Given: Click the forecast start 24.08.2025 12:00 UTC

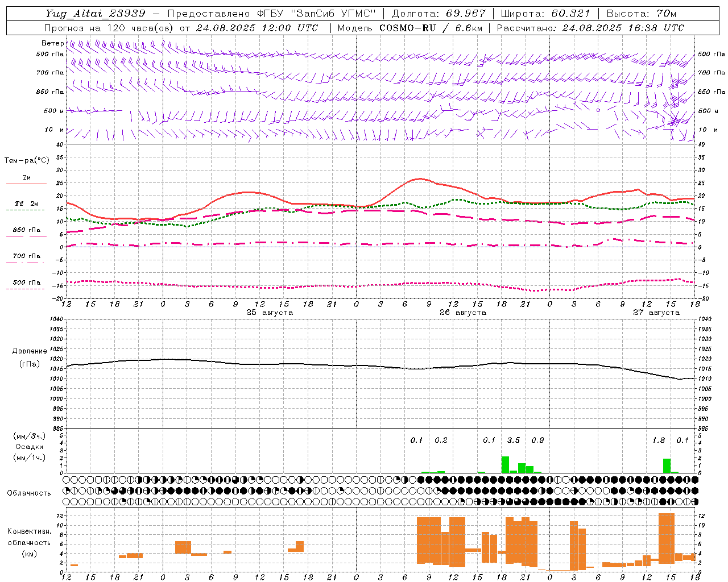Looking at the screenshot, I should [x=257, y=28].
